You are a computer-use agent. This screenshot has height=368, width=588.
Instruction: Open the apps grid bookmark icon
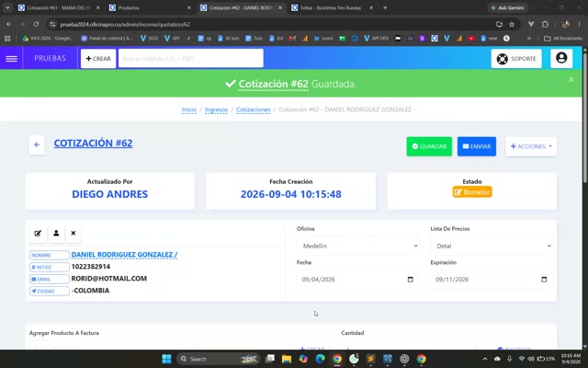pyautogui.click(x=7, y=39)
